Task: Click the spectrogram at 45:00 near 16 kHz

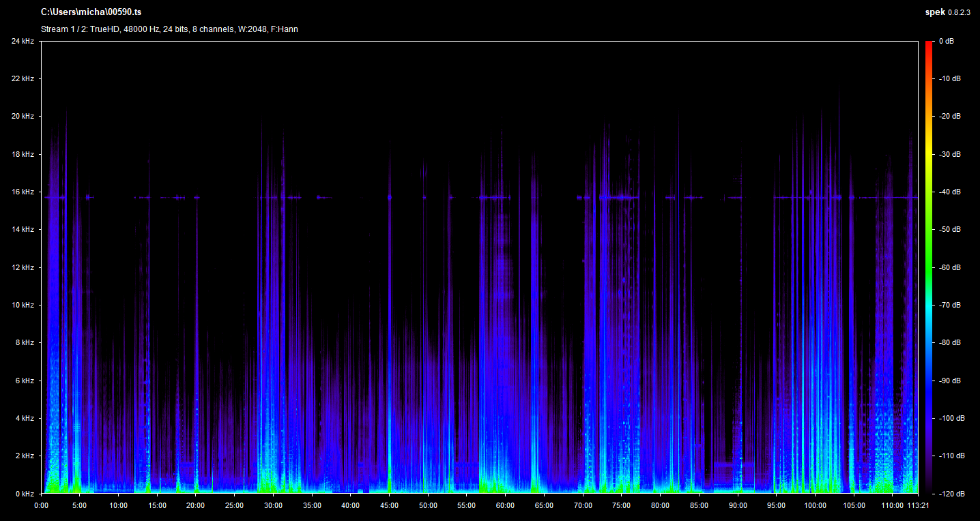Action: click(x=389, y=197)
